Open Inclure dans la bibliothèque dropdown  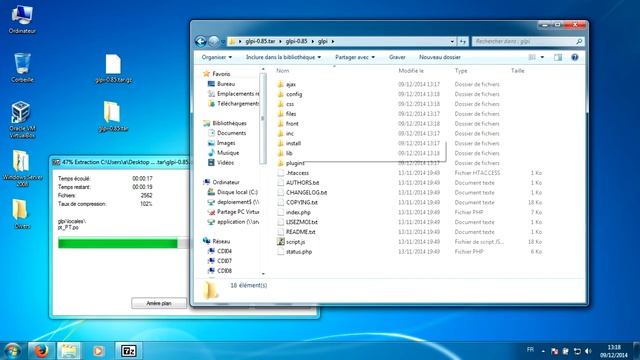coord(283,57)
